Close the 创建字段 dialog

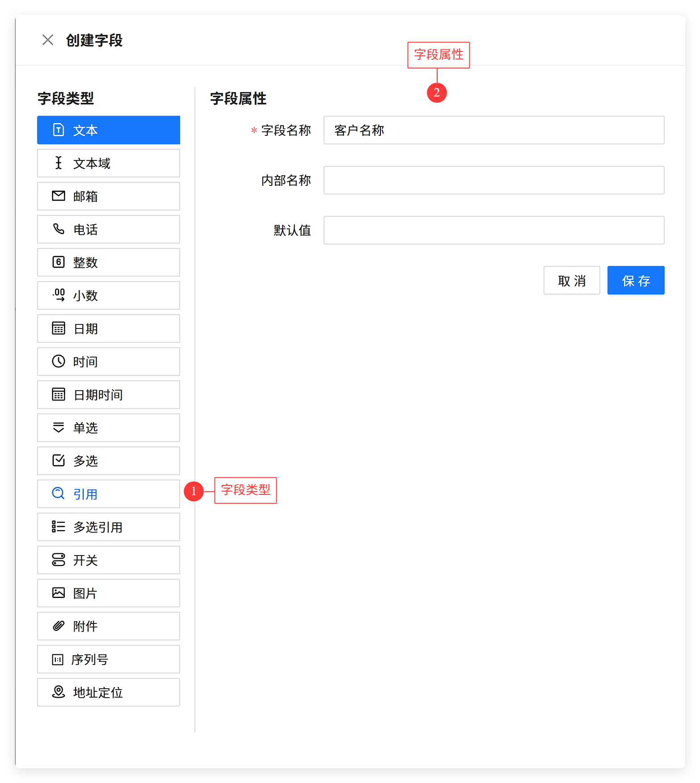click(x=48, y=40)
